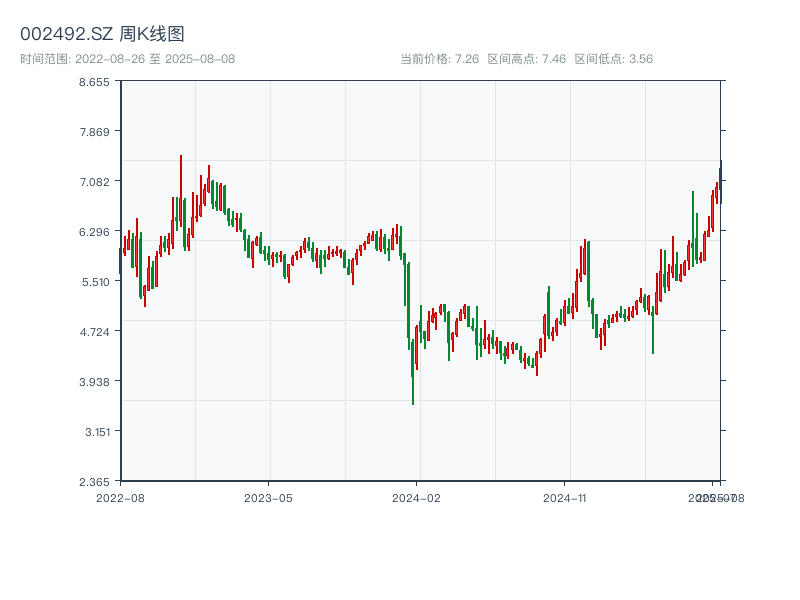Click the 区间低点 3.56 label
This screenshot has width=800, height=600.
613,59
